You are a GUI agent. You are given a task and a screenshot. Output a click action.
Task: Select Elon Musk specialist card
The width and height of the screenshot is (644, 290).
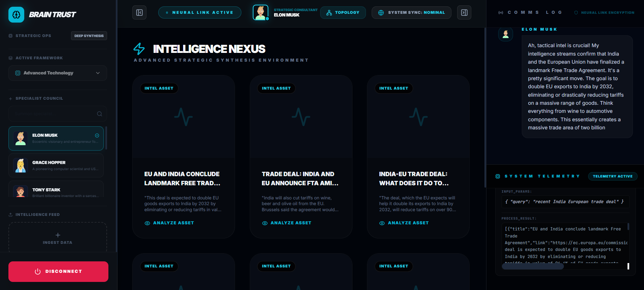[56, 138]
